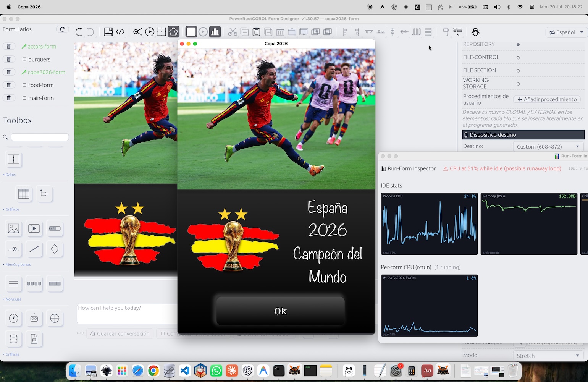The height and width of the screenshot is (382, 588).
Task: Click the save form icon in toolbar
Action: point(108,32)
